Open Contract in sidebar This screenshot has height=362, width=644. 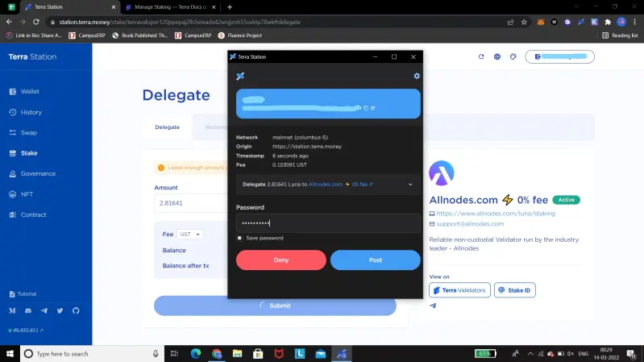(33, 215)
